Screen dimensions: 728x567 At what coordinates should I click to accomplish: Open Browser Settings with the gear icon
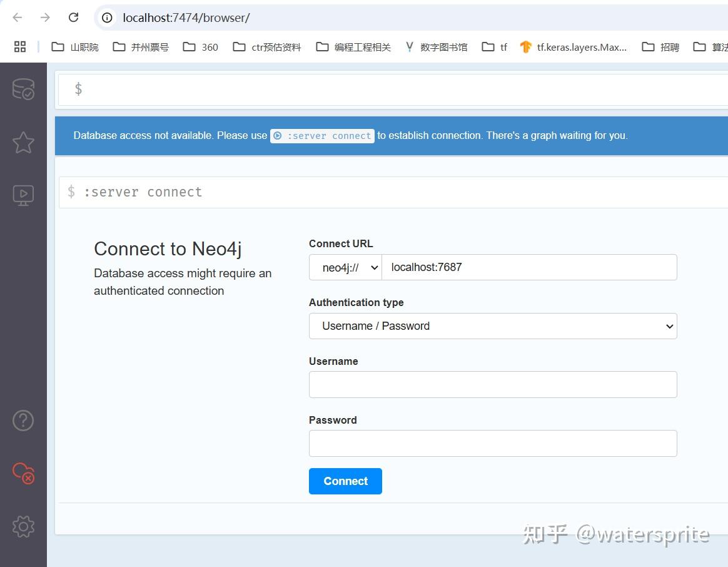point(23,526)
